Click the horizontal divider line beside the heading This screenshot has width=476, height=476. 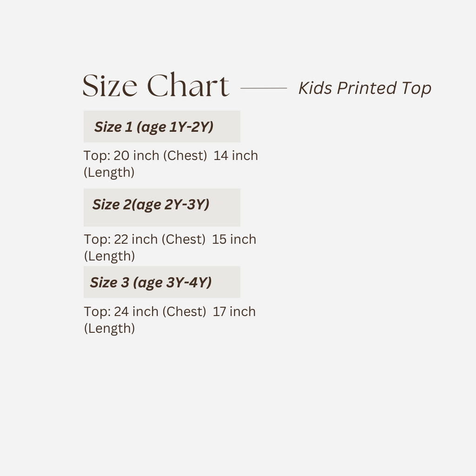point(264,87)
